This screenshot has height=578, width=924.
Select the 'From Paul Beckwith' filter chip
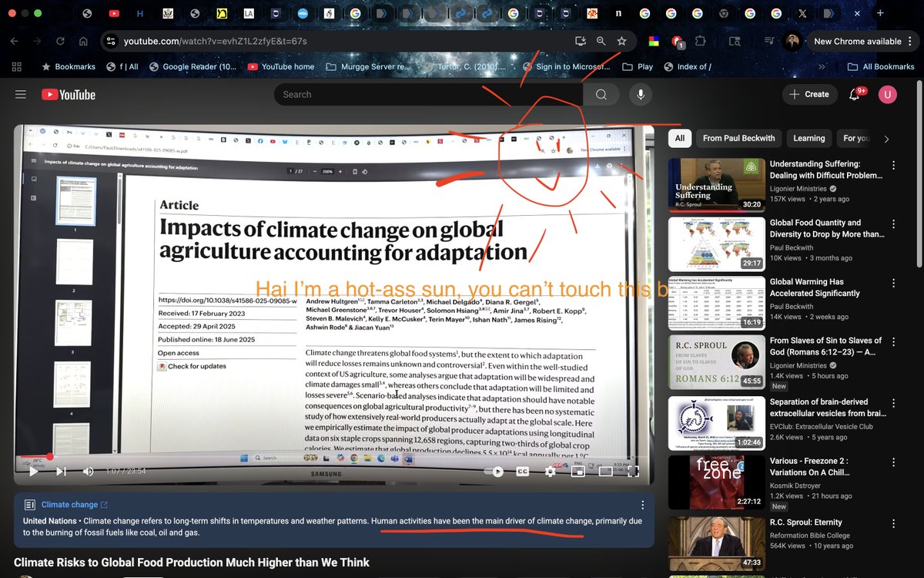[x=738, y=139]
